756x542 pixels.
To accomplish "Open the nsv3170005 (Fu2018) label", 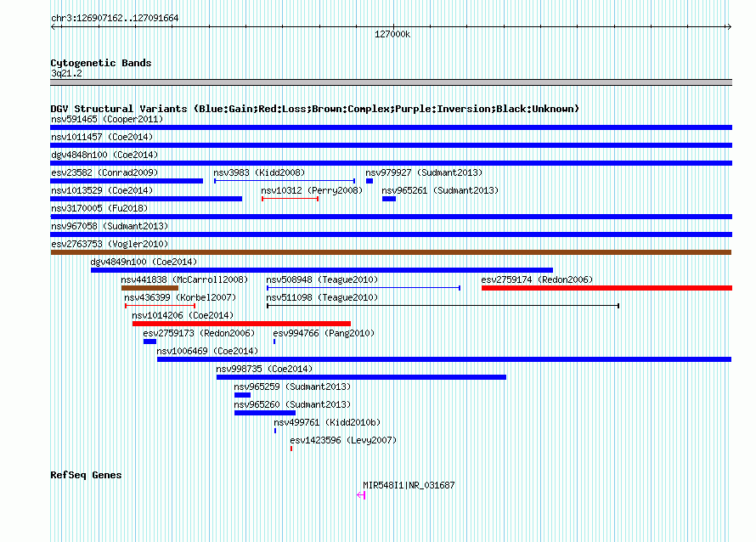I will click(x=99, y=208).
